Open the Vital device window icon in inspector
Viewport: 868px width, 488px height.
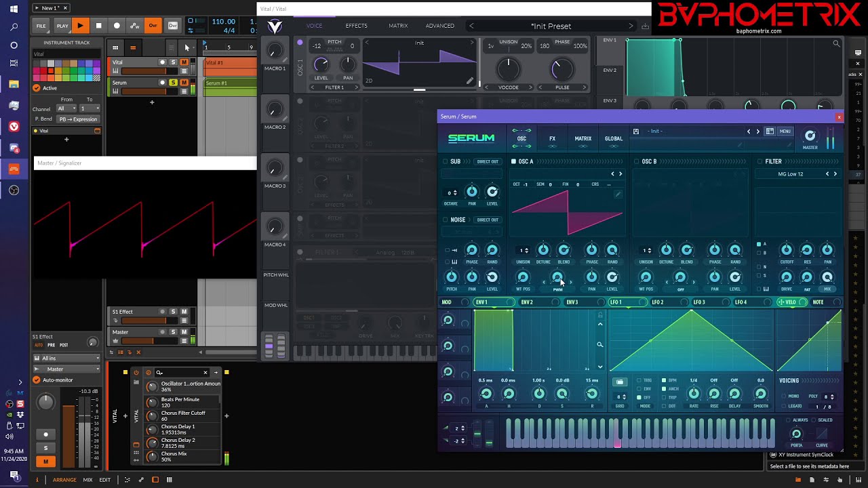[97, 131]
